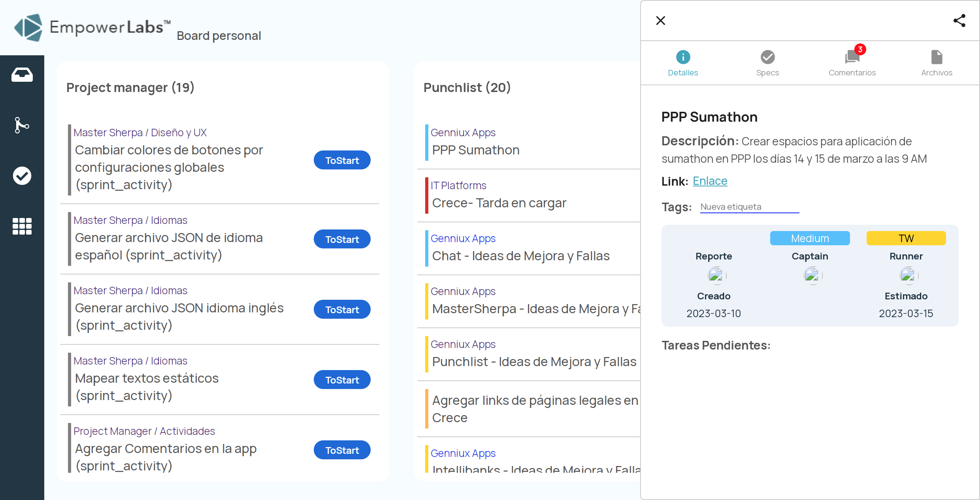Screen dimensions: 980x500
Task: Click the Punchlist (20) column header
Action: (467, 87)
